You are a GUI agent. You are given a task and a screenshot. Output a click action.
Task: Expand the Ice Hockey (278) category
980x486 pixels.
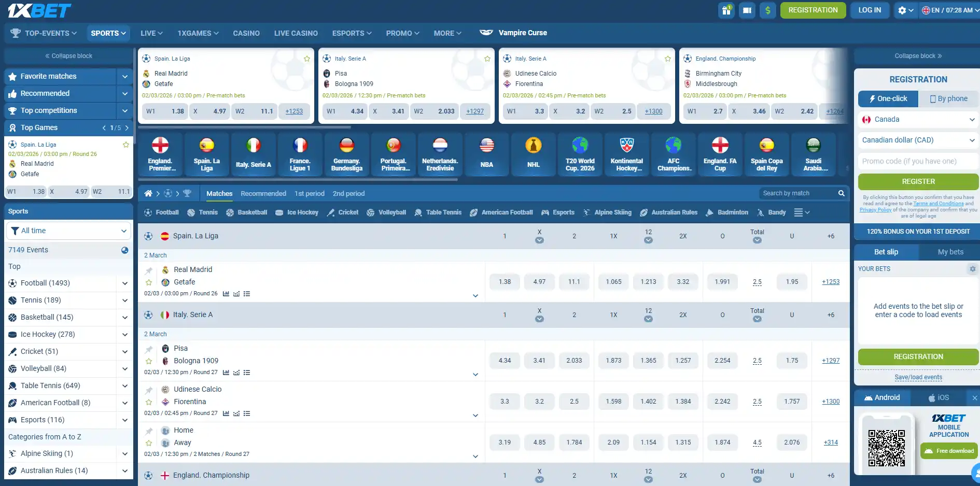click(124, 334)
